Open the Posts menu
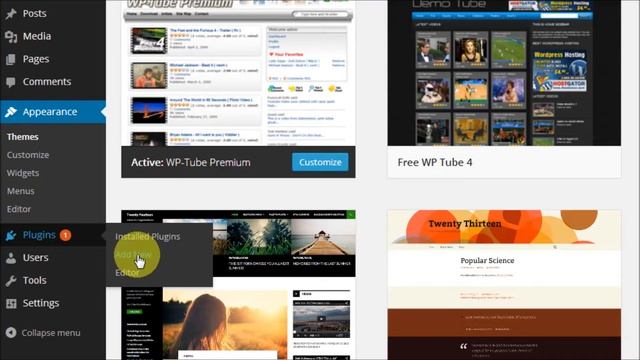640x360 pixels. click(34, 13)
